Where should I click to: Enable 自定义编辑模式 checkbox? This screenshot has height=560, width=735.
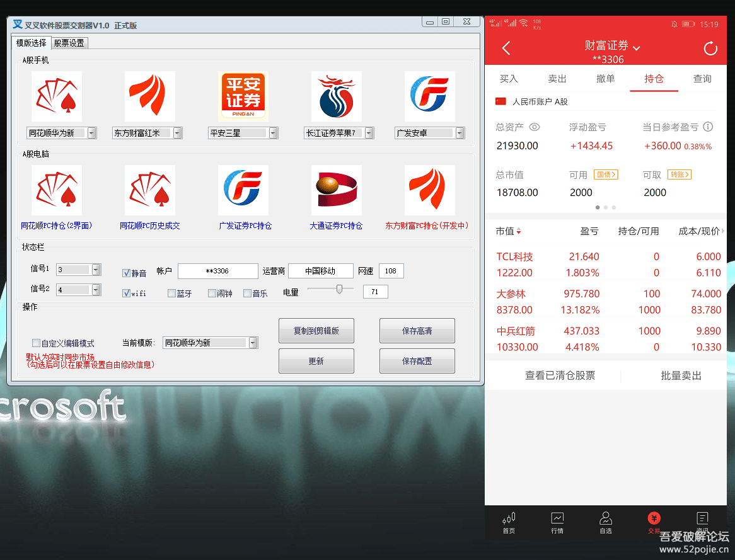pyautogui.click(x=36, y=343)
